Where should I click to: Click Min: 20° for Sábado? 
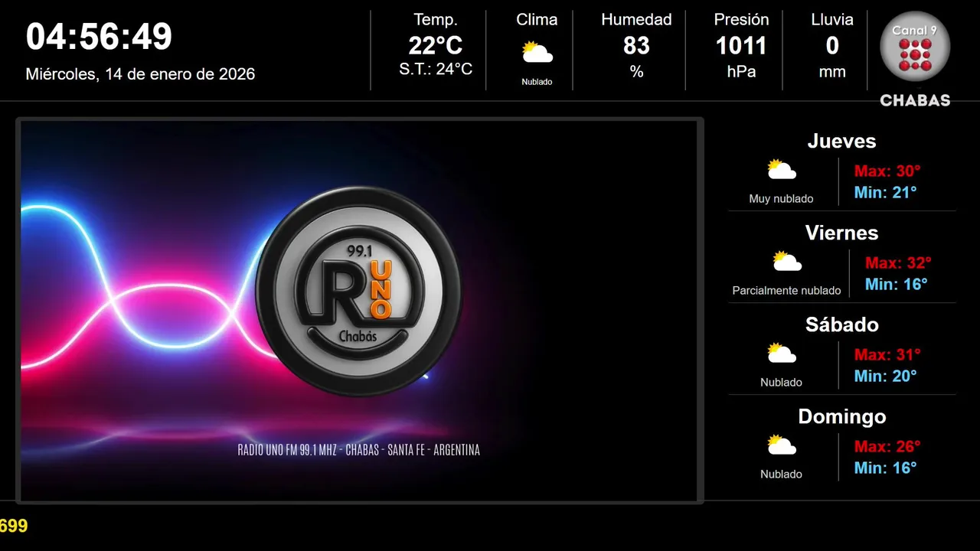point(885,376)
